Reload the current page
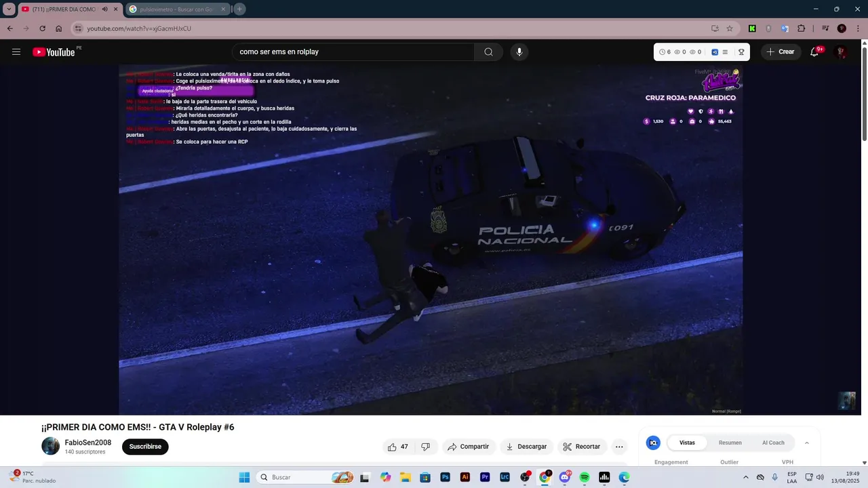868x488 pixels. (42, 28)
